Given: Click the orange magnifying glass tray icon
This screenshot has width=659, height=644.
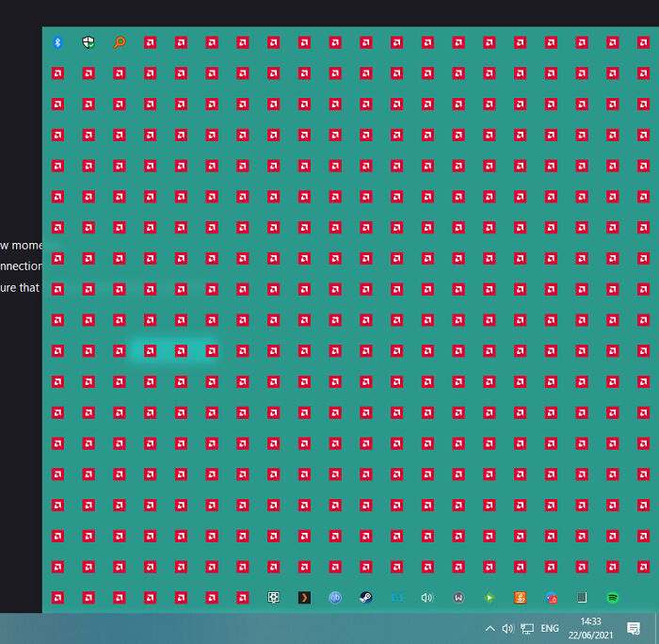Looking at the screenshot, I should [x=120, y=42].
